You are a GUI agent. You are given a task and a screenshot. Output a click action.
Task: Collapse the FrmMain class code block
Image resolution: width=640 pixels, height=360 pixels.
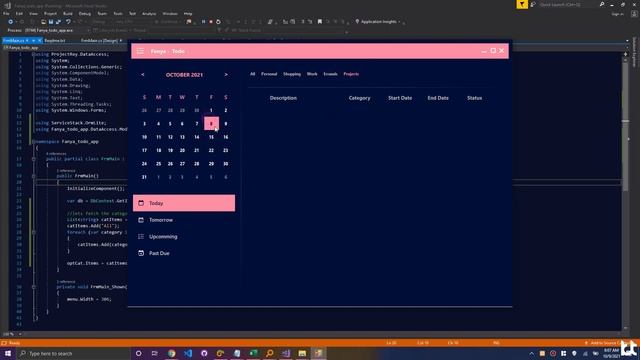click(x=33, y=159)
